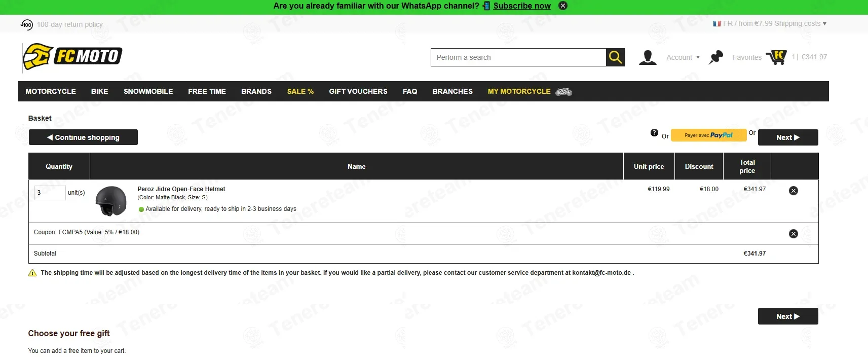Click the Coupon: FCMPA5 text
This screenshot has height=359, width=868.
[86, 232]
